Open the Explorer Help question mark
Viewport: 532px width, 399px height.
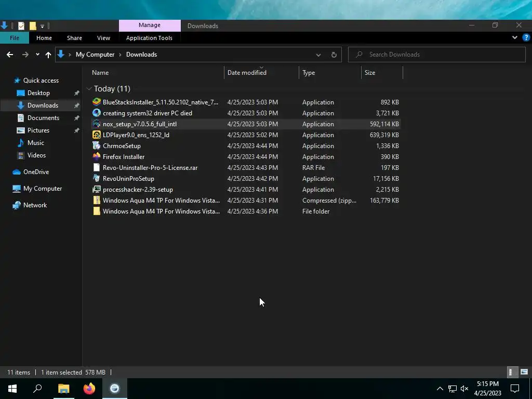coord(526,37)
